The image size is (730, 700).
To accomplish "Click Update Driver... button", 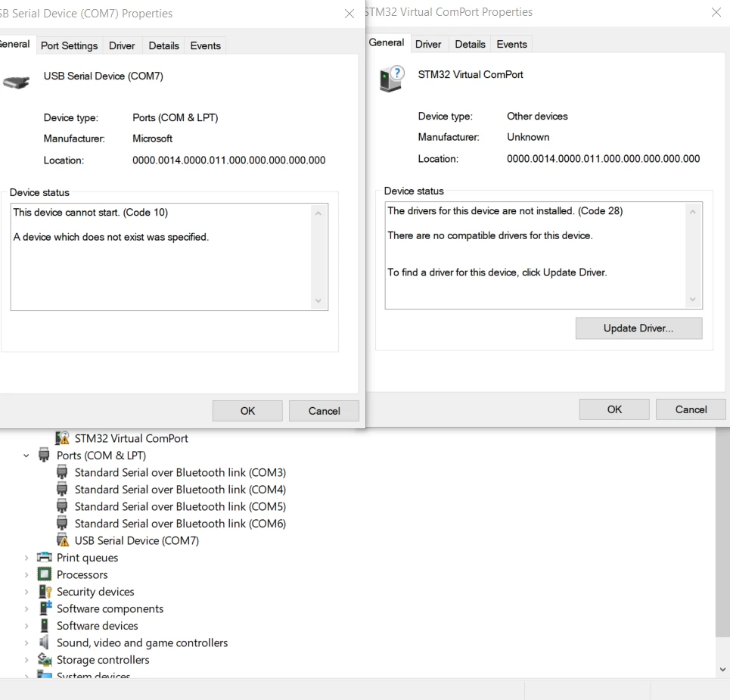I will (x=638, y=328).
